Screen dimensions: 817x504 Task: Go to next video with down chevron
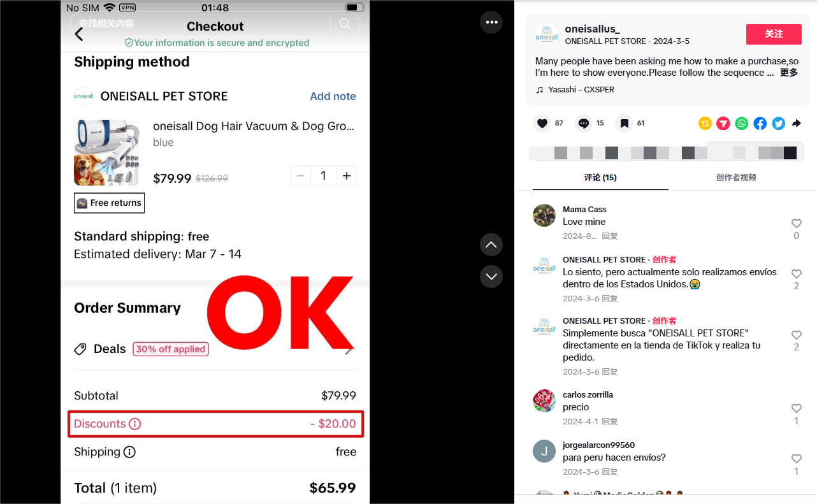[x=491, y=277]
